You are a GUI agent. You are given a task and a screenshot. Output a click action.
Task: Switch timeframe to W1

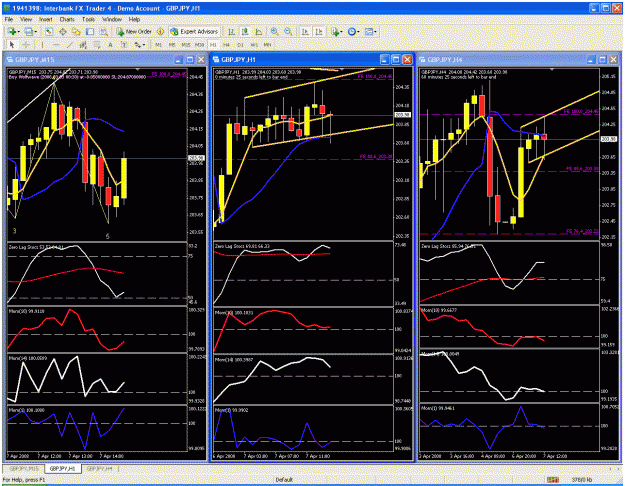point(254,45)
